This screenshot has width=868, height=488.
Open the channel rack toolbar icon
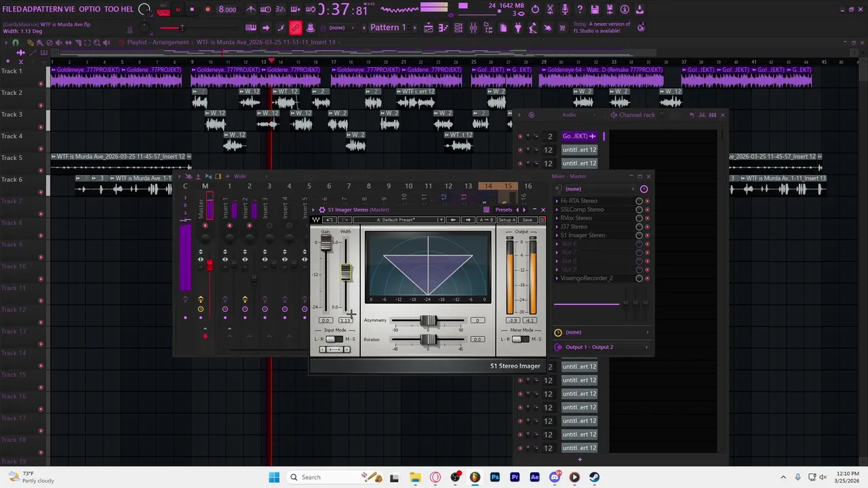(458, 28)
